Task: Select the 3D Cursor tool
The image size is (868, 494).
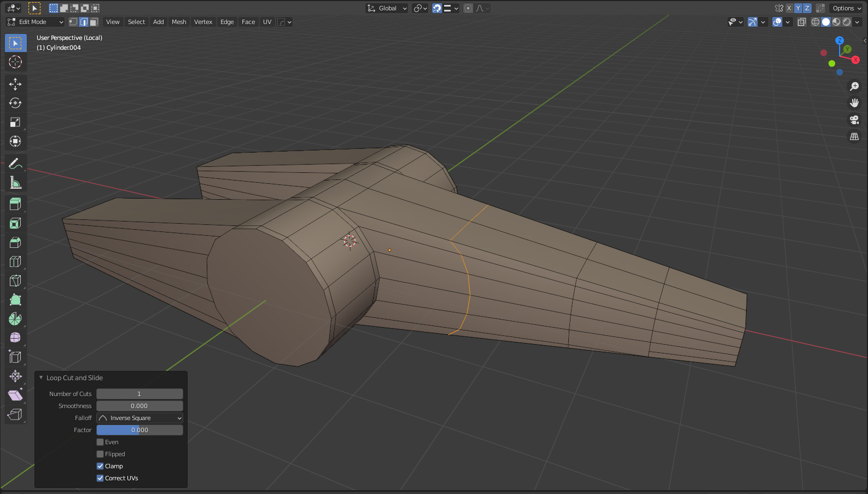Action: click(15, 62)
